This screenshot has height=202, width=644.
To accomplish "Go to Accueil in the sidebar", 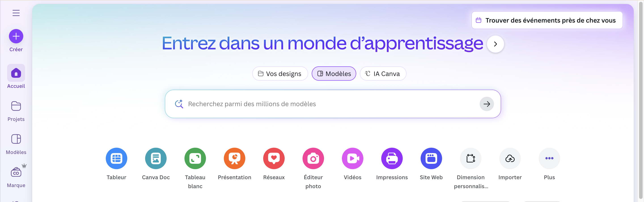I will [16, 77].
